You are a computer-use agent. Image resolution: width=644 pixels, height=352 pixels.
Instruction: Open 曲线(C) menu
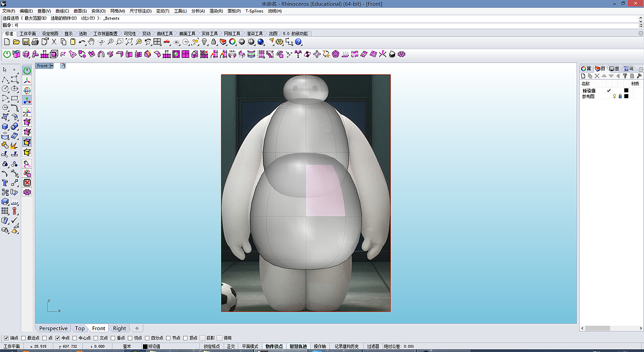click(x=62, y=11)
